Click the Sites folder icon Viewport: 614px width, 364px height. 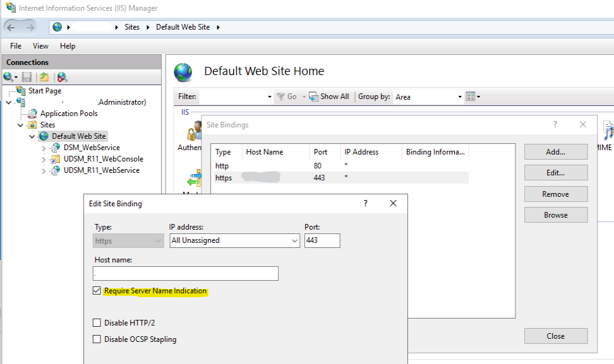(32, 125)
